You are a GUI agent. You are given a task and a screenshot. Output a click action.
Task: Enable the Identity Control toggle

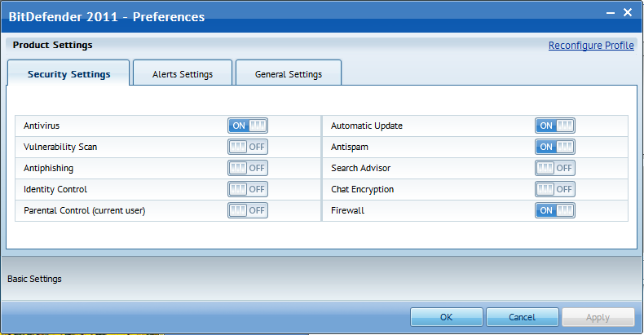click(x=248, y=189)
